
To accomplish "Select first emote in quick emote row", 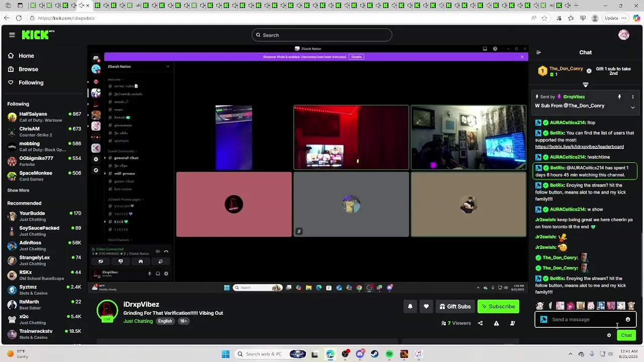I will tap(540, 306).
